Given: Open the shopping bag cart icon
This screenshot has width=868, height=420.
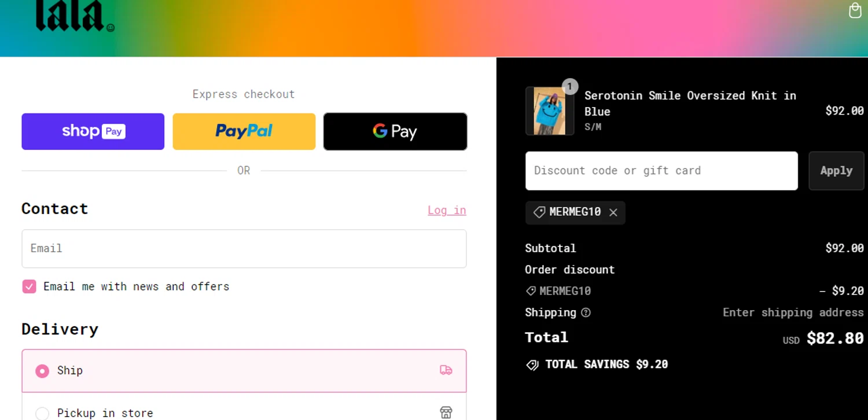Looking at the screenshot, I should [855, 10].
